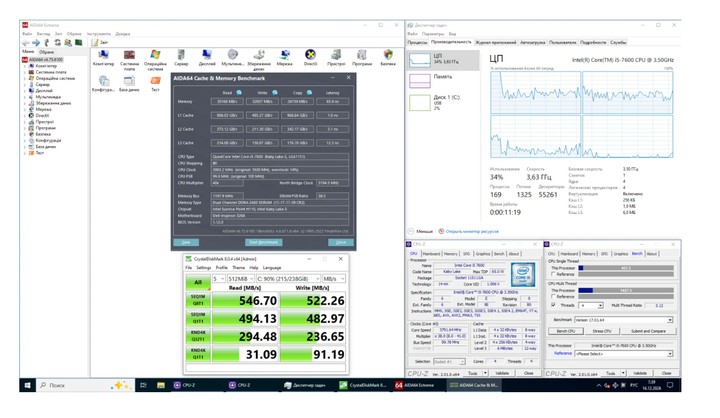Click the Up arrow icon in AIDA64 toolbar

coord(47,43)
